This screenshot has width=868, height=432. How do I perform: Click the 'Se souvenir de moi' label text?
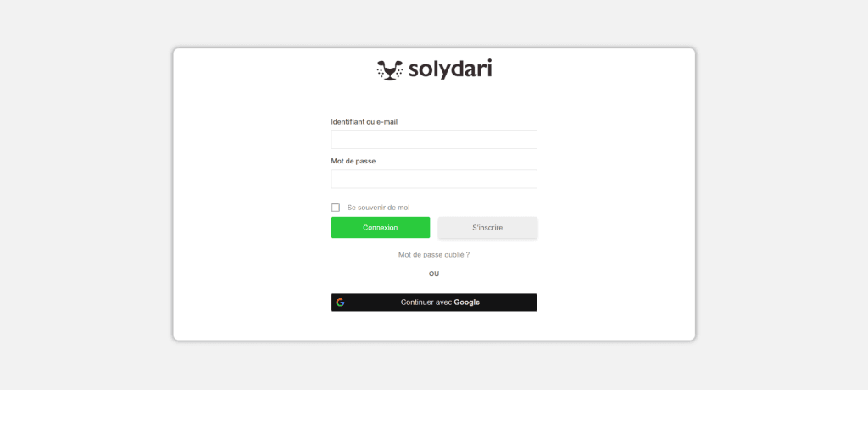379,208
